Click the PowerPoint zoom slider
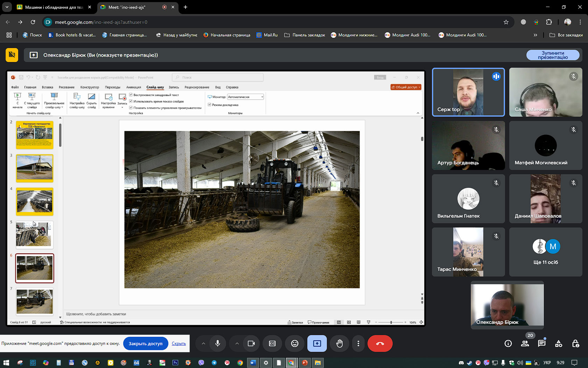The height and width of the screenshot is (368, 588). (x=391, y=322)
